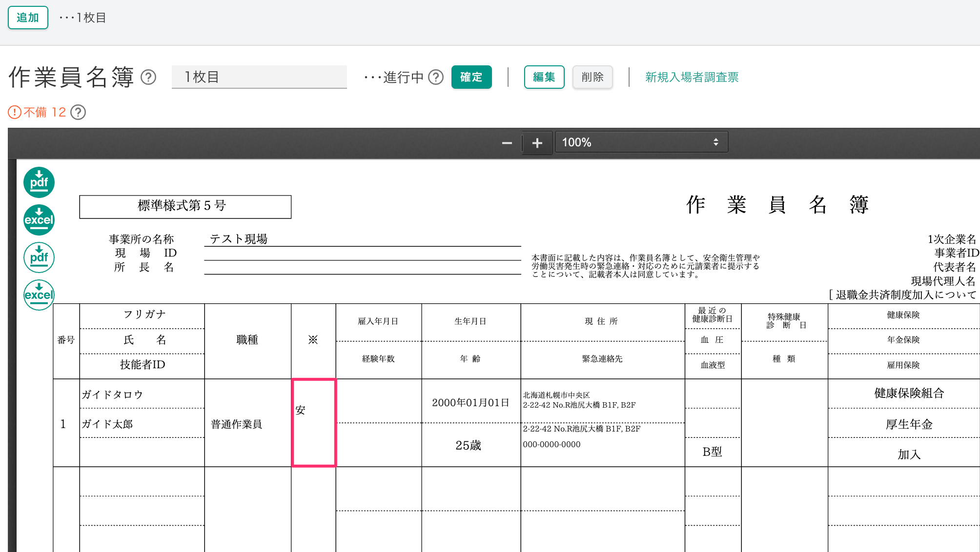Click the outlined excel download icon

pyautogui.click(x=39, y=295)
